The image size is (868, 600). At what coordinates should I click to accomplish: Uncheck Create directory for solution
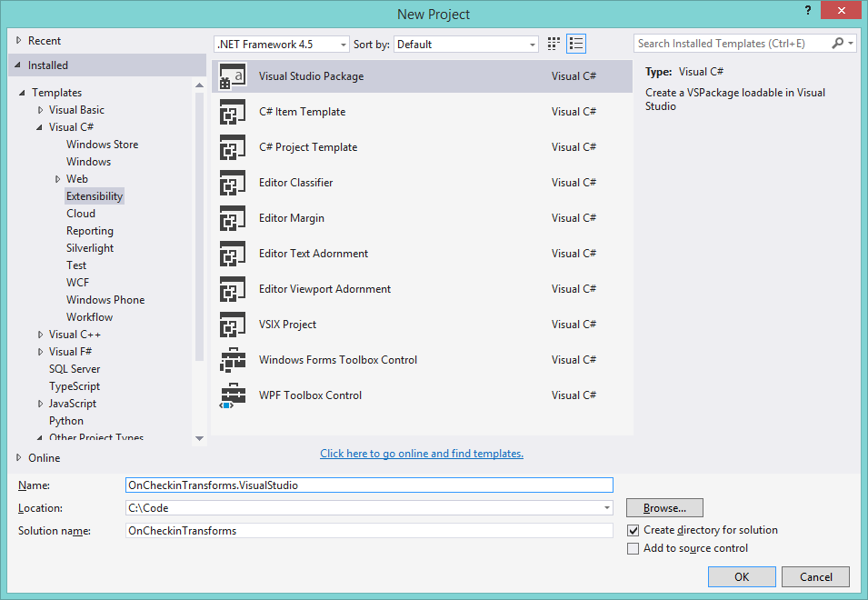634,530
